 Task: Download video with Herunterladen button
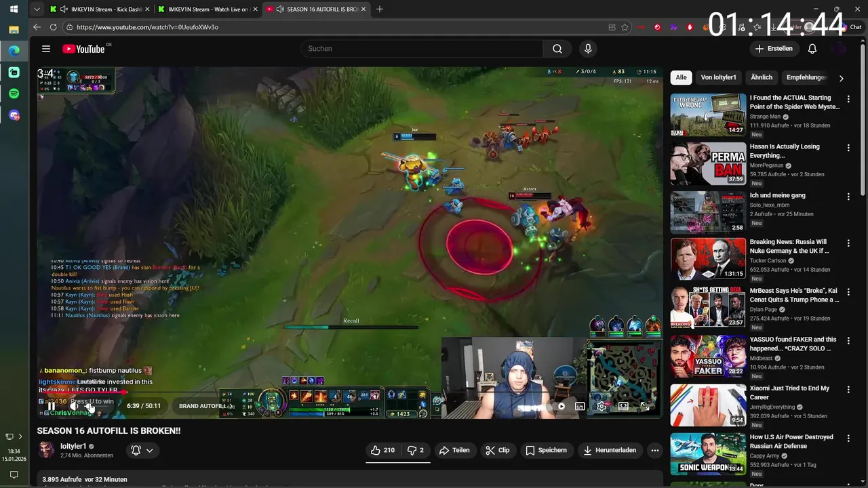coord(610,450)
